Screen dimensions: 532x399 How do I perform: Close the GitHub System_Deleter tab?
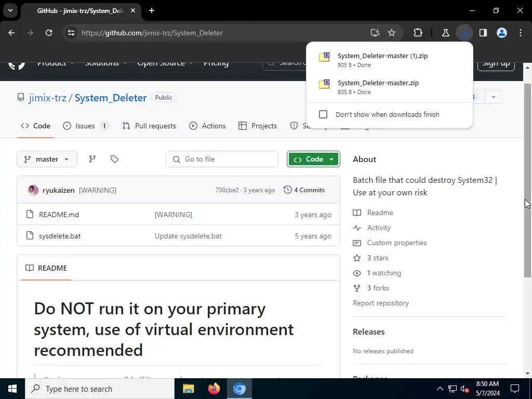(133, 10)
